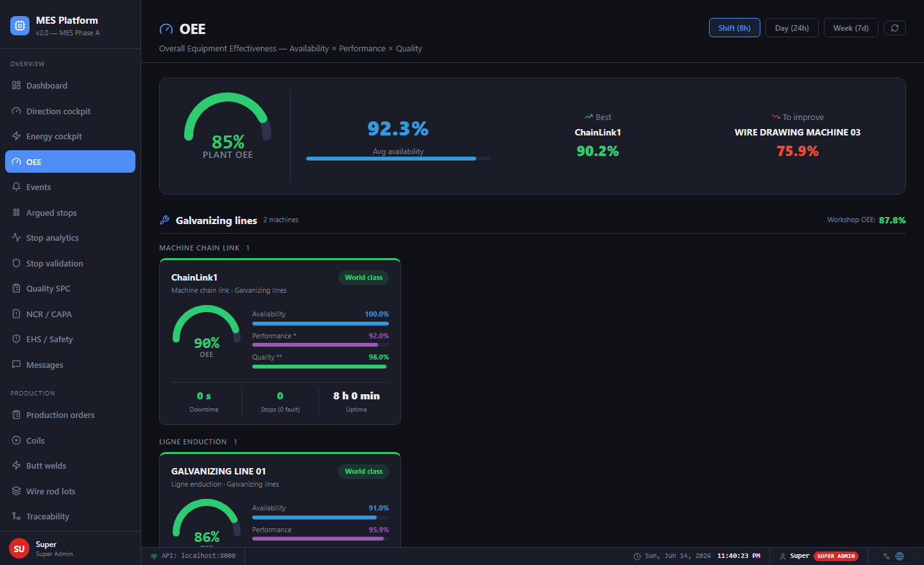Click the Events bell icon

[16, 187]
